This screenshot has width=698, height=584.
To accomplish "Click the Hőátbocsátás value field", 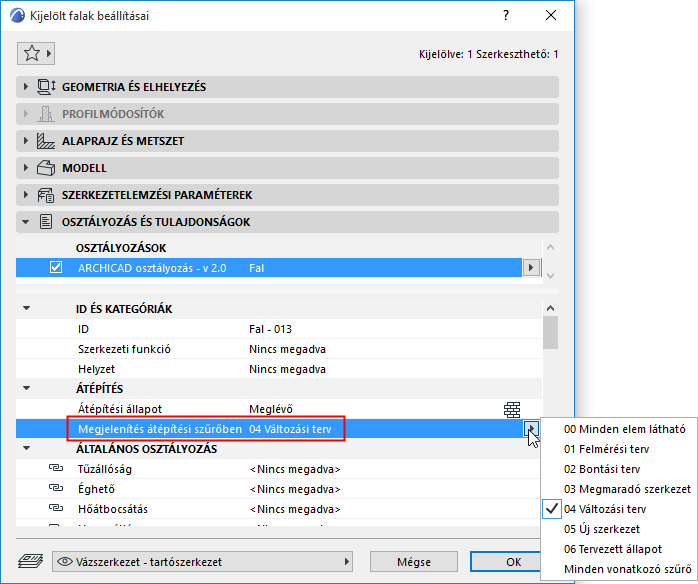I will 295,509.
